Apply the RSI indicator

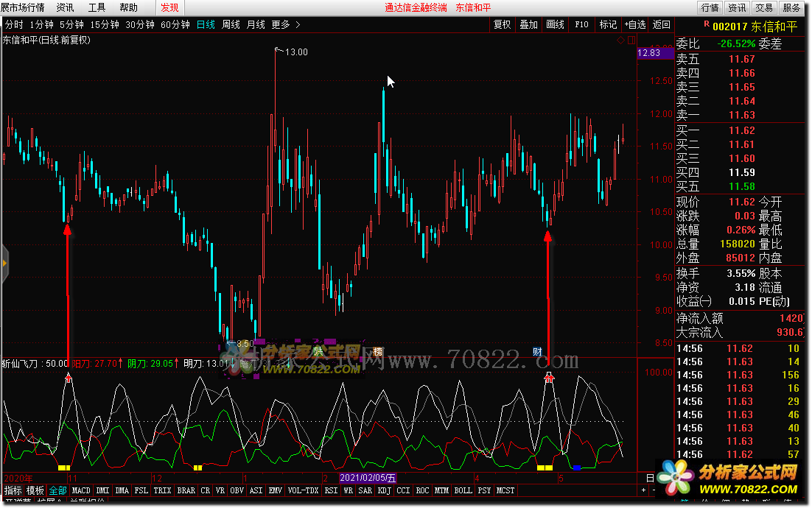[331, 490]
